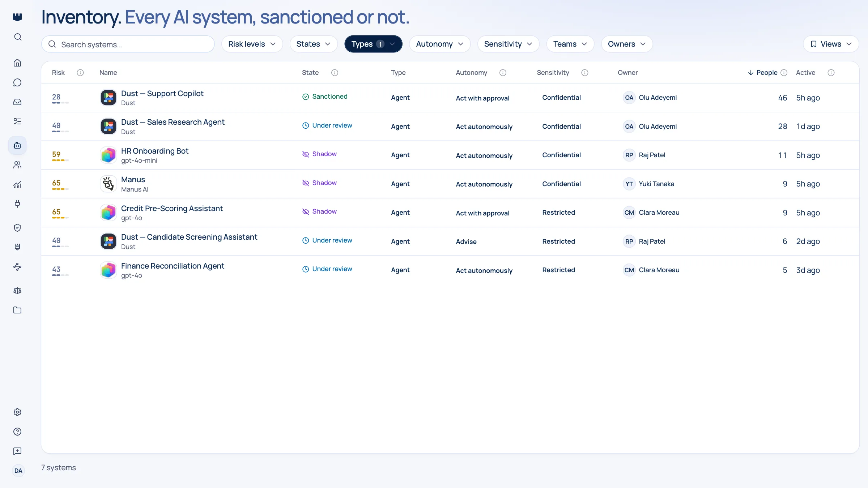Open the inbox tray icon in the sidebar
The width and height of the screenshot is (868, 488).
[17, 102]
